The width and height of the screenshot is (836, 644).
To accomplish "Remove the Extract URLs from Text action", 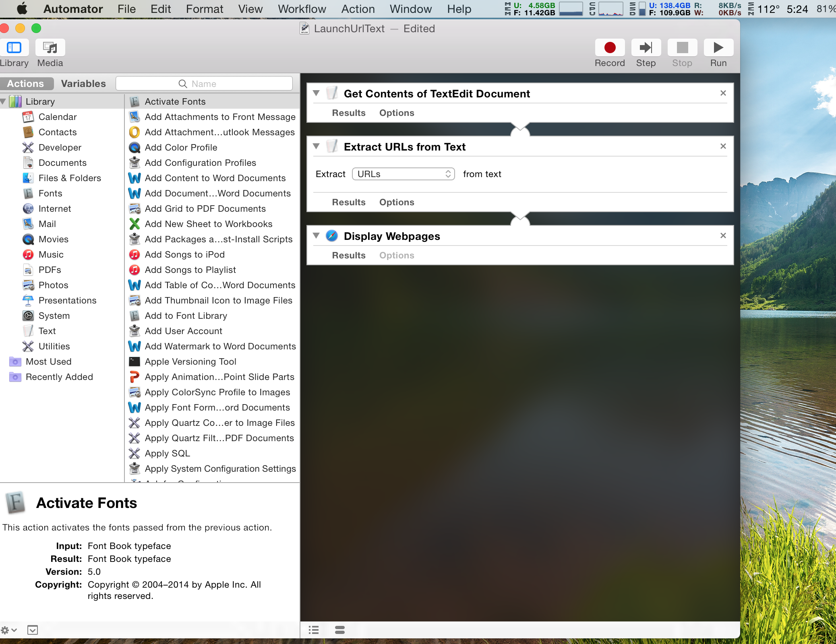I will pyautogui.click(x=723, y=146).
